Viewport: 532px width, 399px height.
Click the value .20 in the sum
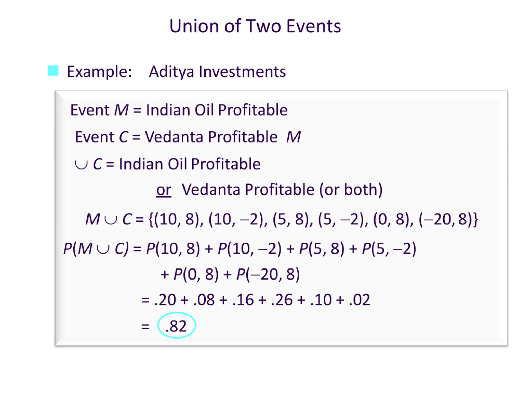point(165,300)
